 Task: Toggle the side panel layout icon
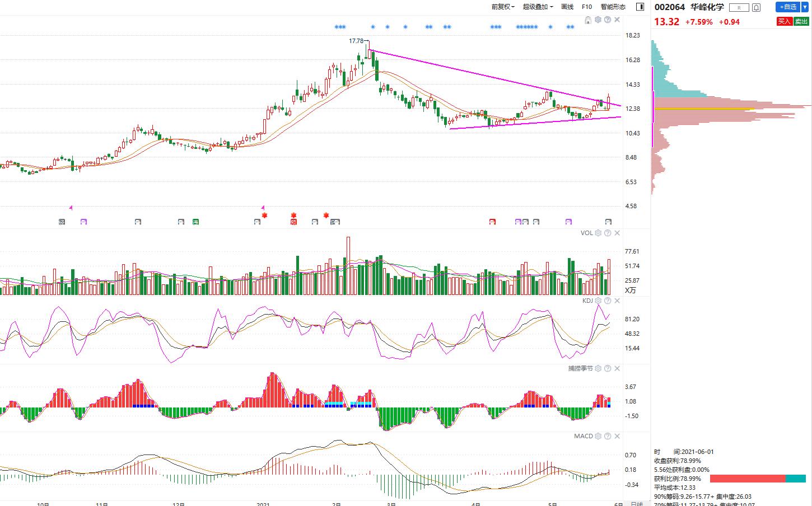coord(640,7)
